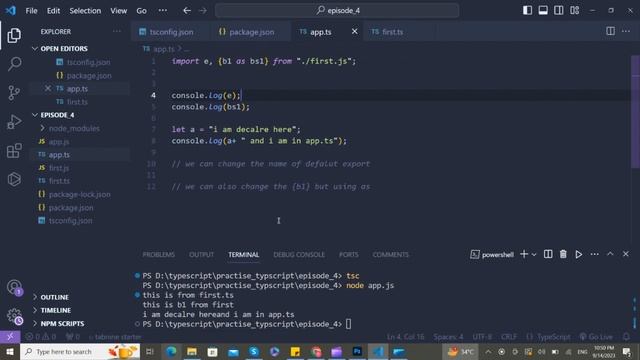Toggle the secondary side bar visibility

[x=558, y=11]
